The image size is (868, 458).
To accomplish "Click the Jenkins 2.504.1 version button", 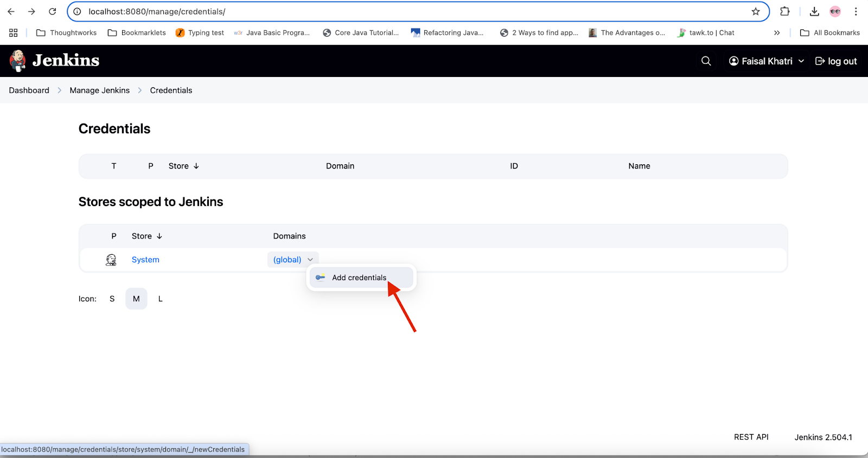I will pyautogui.click(x=824, y=437).
